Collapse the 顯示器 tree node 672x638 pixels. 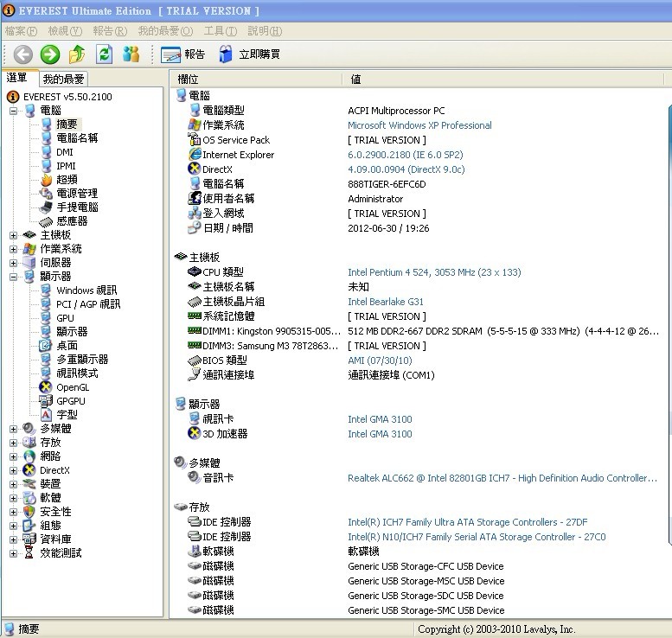pos(14,277)
